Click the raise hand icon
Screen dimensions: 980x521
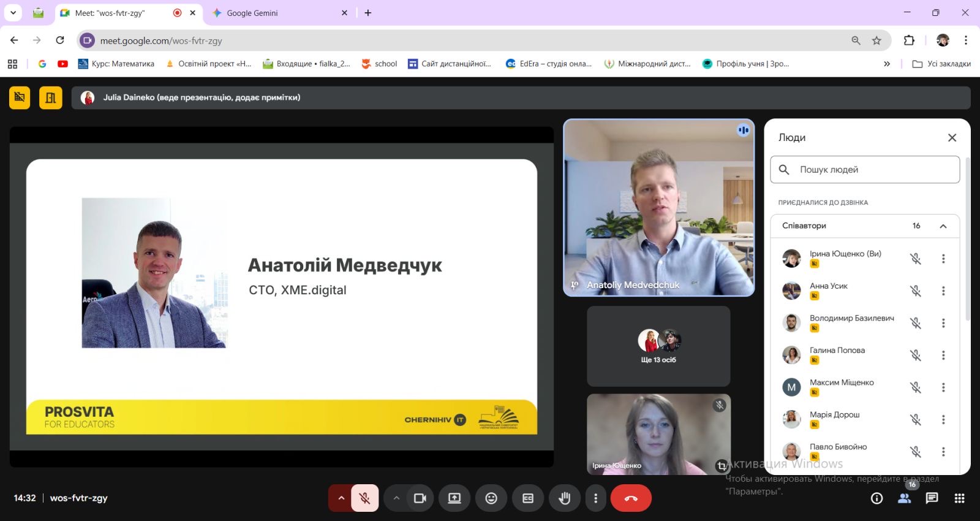[564, 498]
